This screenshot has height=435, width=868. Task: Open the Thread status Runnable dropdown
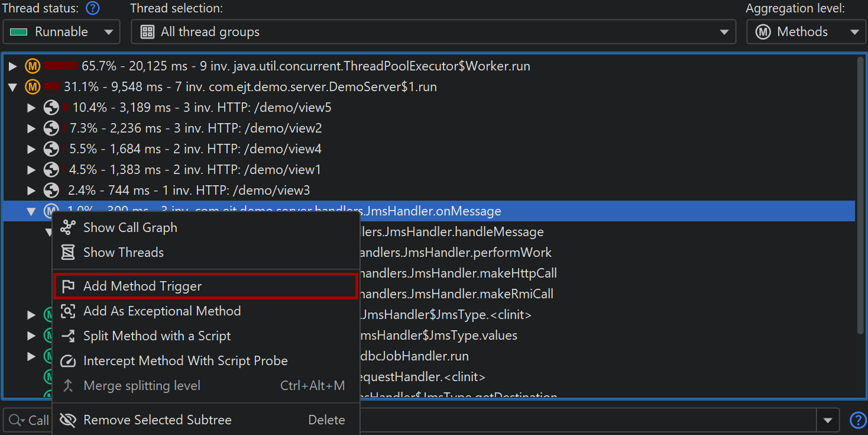click(x=61, y=32)
